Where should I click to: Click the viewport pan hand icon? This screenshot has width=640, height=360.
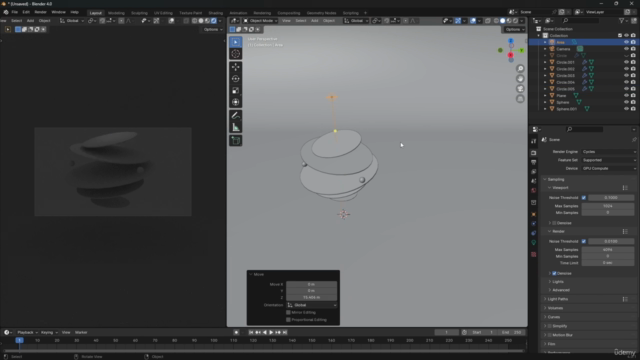click(520, 79)
